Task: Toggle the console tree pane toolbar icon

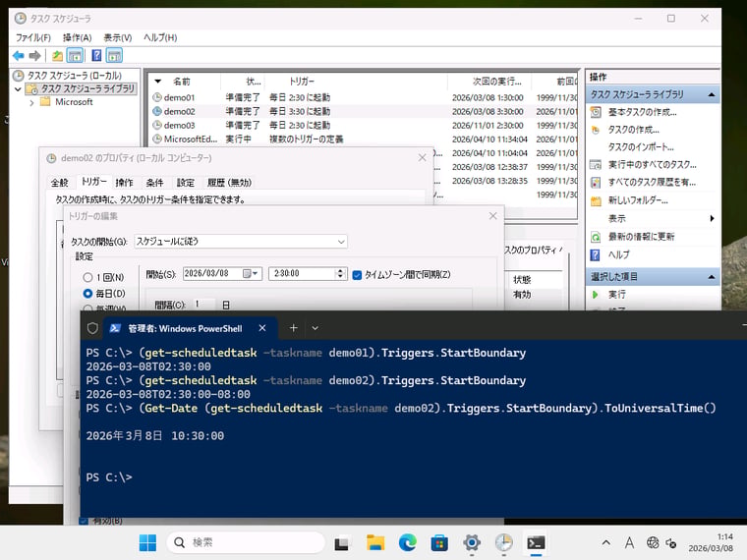Action: tap(75, 56)
